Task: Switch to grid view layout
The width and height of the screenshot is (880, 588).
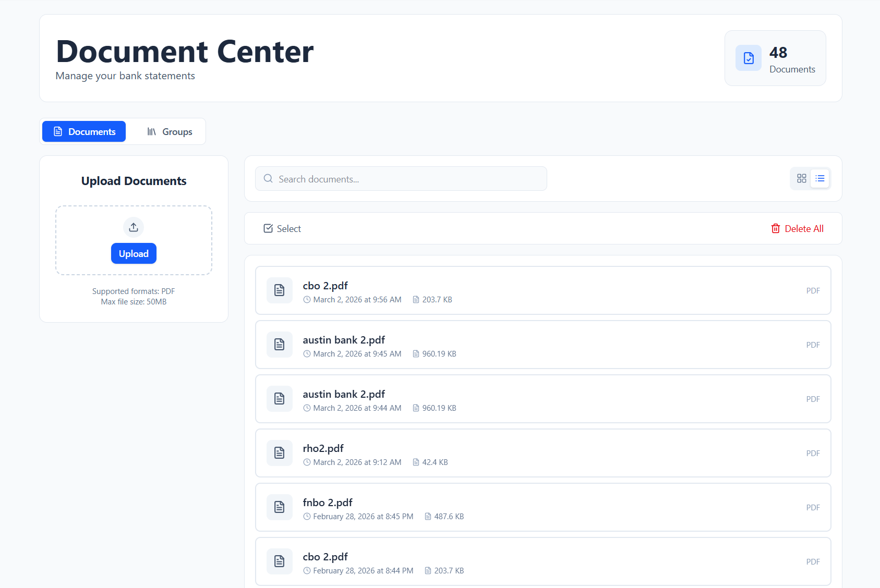Action: click(x=802, y=178)
